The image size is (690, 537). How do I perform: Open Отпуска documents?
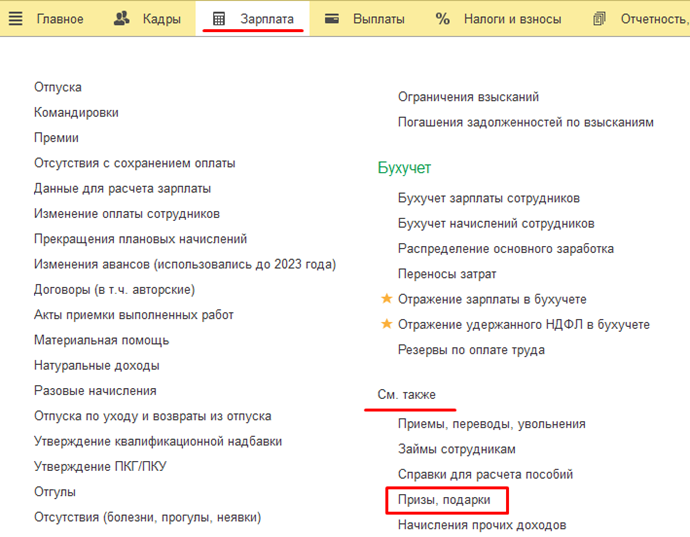58,87
